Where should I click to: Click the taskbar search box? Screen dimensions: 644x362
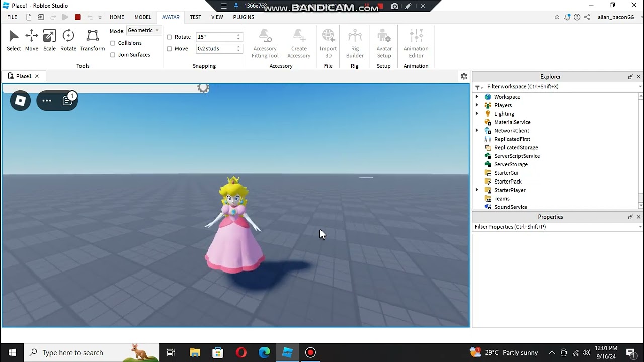coord(92,352)
